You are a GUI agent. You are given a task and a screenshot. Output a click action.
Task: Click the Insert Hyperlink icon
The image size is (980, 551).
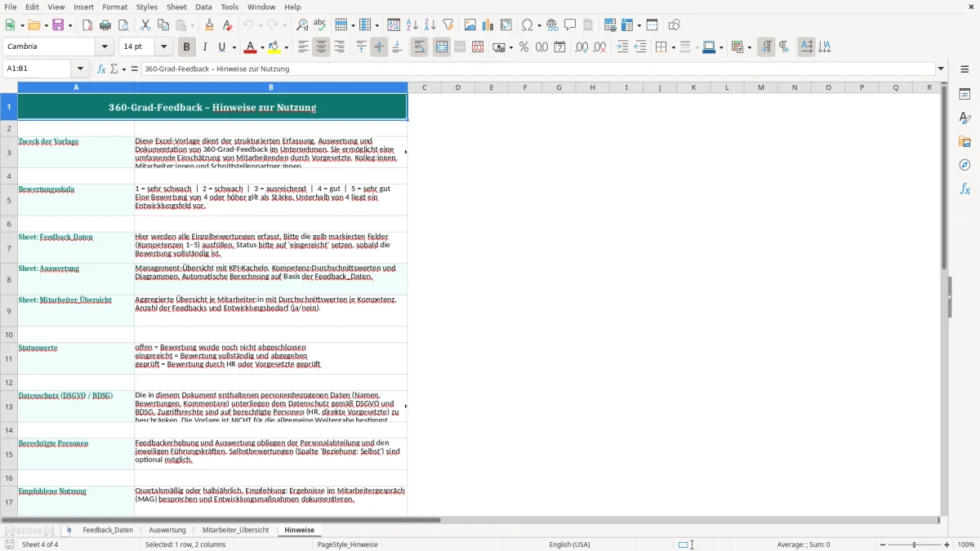(x=552, y=25)
